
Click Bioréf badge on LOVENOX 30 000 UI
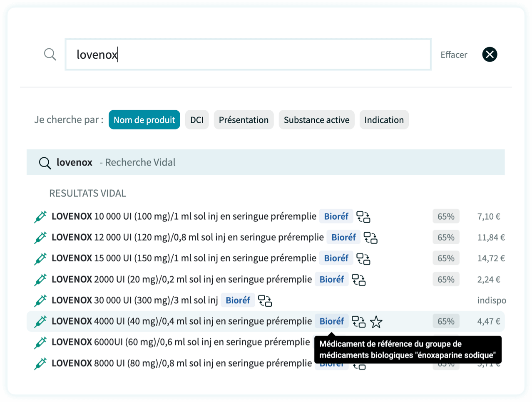[x=238, y=300]
